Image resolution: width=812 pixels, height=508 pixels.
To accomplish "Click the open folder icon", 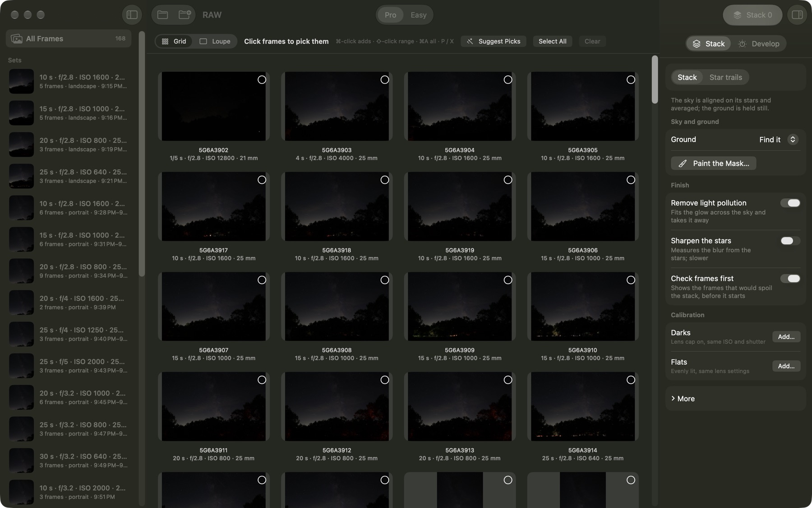I will [x=163, y=15].
